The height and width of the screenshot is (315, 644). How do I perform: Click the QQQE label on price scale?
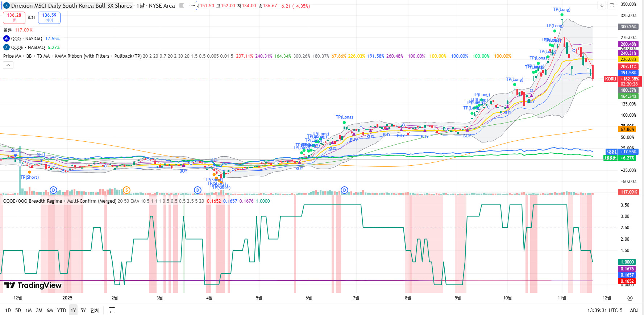[610, 158]
